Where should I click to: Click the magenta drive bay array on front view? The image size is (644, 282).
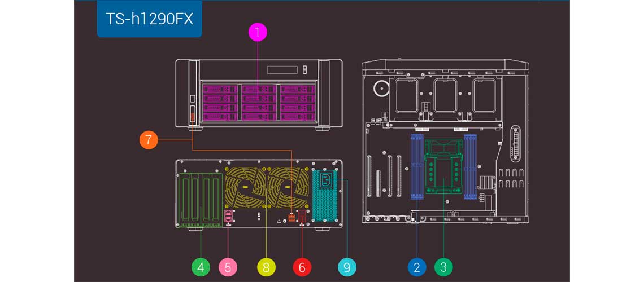coord(259,103)
